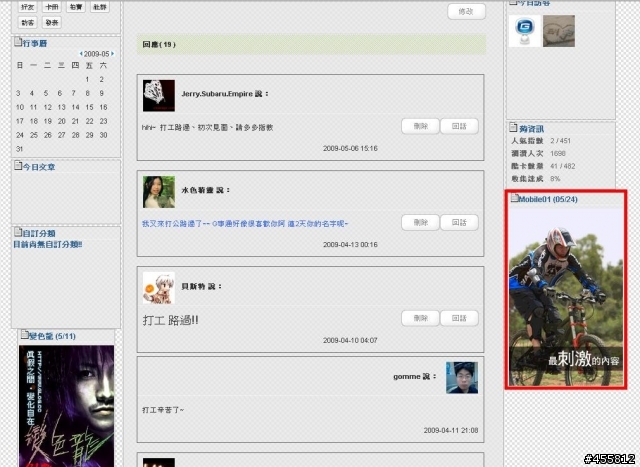
Task: Open the 社群 community button
Action: pos(100,7)
